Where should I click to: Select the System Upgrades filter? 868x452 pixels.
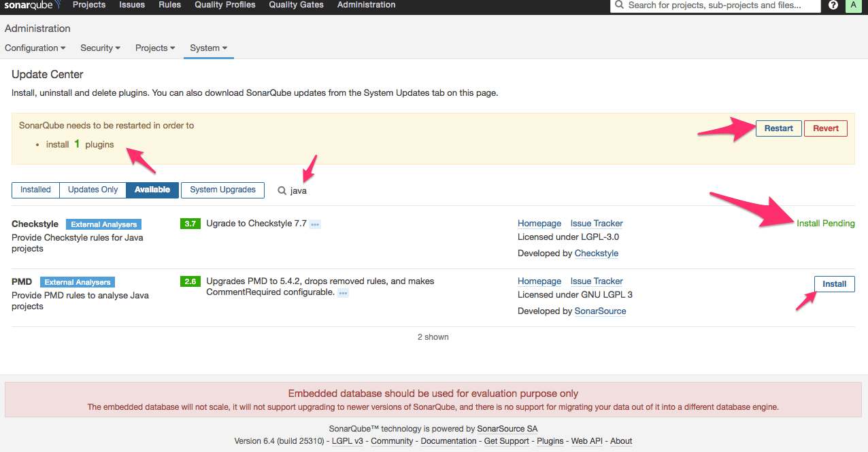click(222, 190)
